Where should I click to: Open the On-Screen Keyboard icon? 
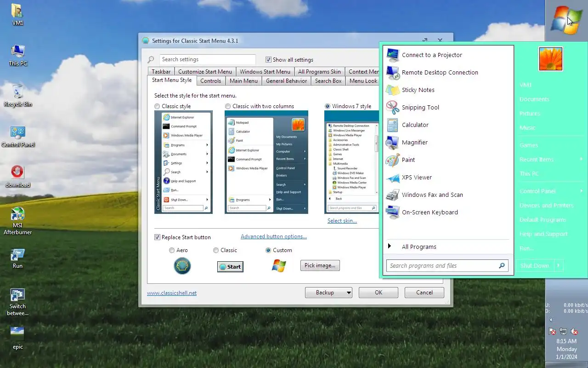coord(393,212)
